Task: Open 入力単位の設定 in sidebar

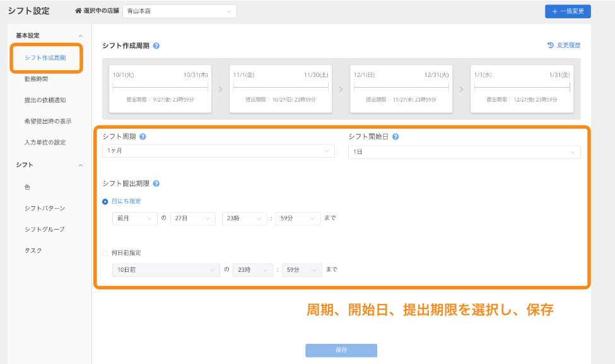Action: pyautogui.click(x=45, y=143)
